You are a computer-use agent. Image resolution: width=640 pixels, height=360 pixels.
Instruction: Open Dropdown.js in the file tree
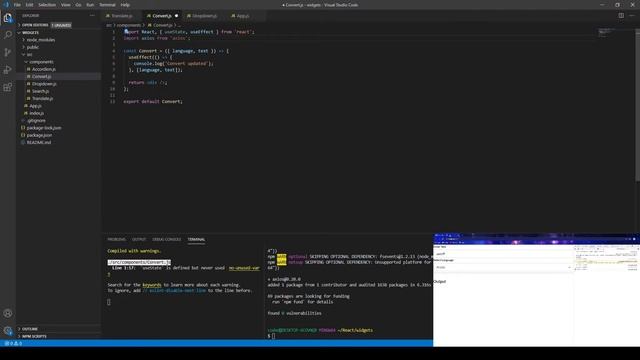(44, 84)
